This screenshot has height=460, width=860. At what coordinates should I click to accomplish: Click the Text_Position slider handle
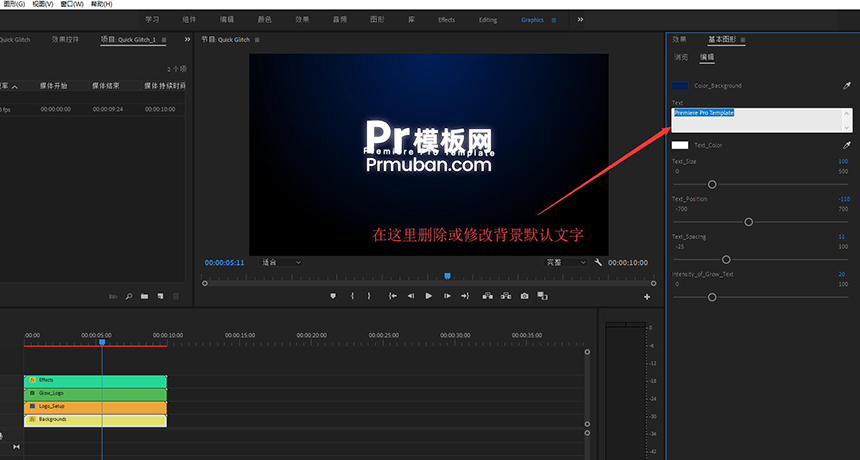[x=749, y=222]
